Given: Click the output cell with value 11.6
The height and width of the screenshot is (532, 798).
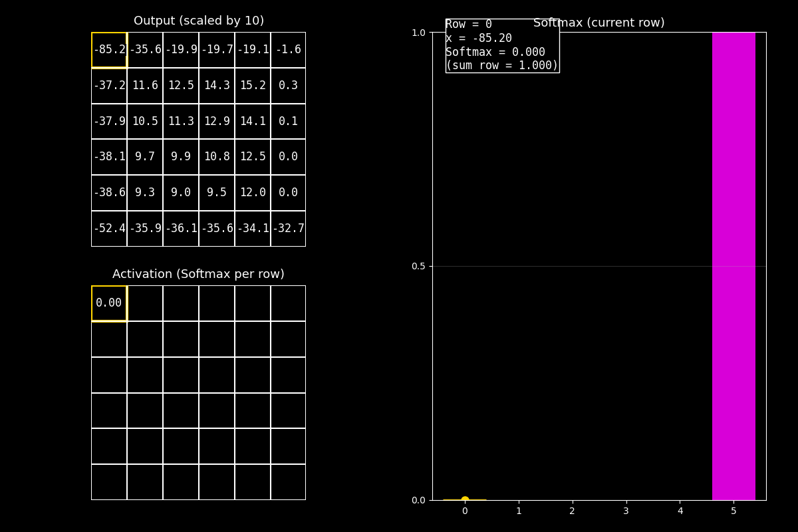Looking at the screenshot, I should click(145, 86).
